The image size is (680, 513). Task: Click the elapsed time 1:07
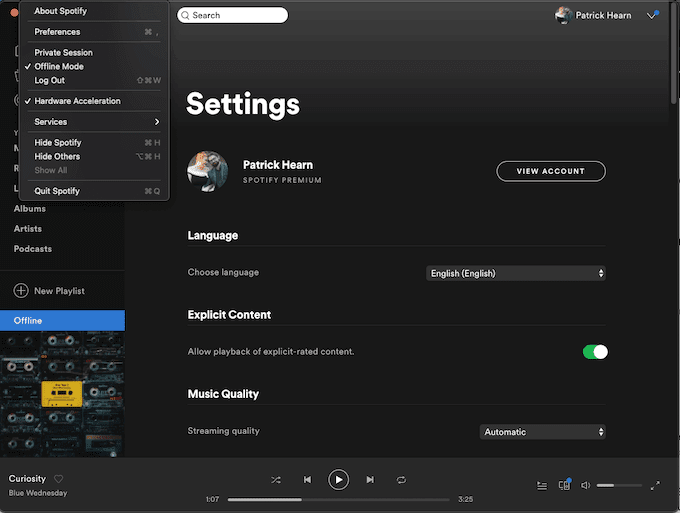pyautogui.click(x=212, y=500)
